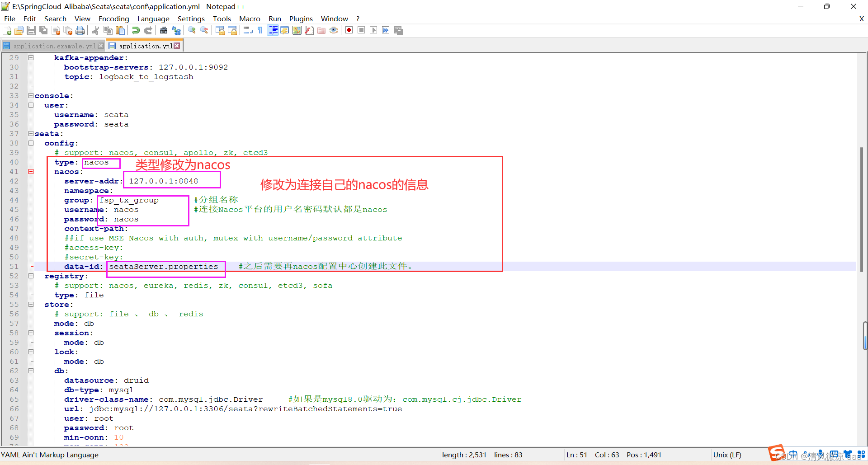Click the text 'seataServer.properties' on line 51
The height and width of the screenshot is (465, 868).
coord(164,267)
